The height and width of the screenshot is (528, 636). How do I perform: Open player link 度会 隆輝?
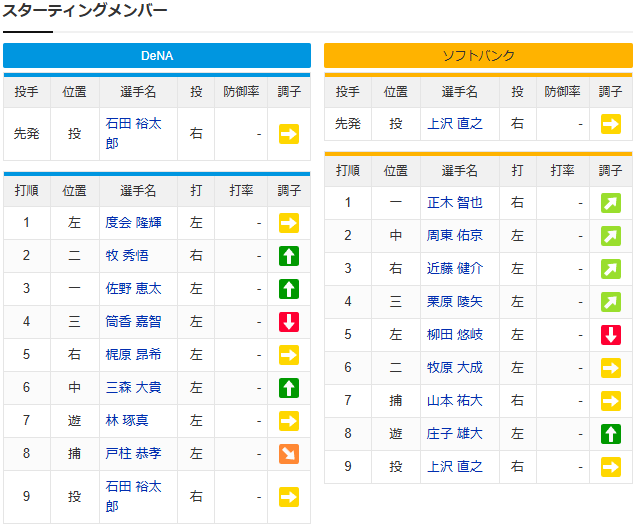[133, 223]
